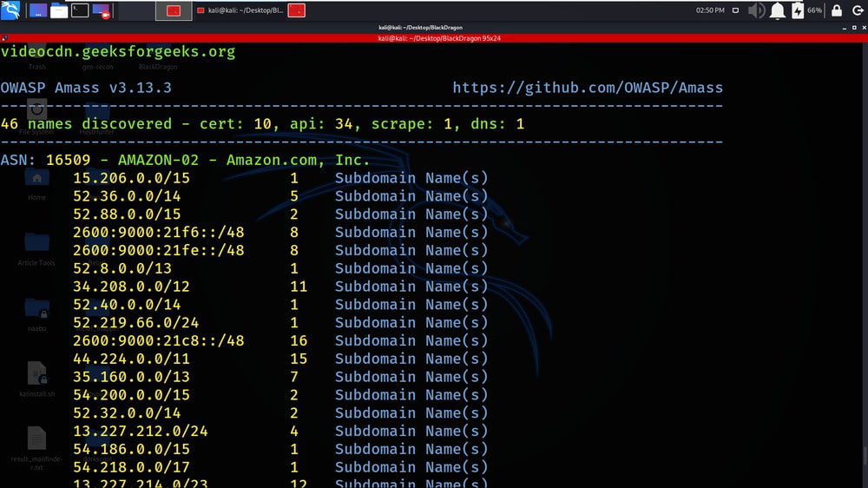This screenshot has width=868, height=488.
Task: Click the terminal split icon in red bar
Action: pos(4,38)
